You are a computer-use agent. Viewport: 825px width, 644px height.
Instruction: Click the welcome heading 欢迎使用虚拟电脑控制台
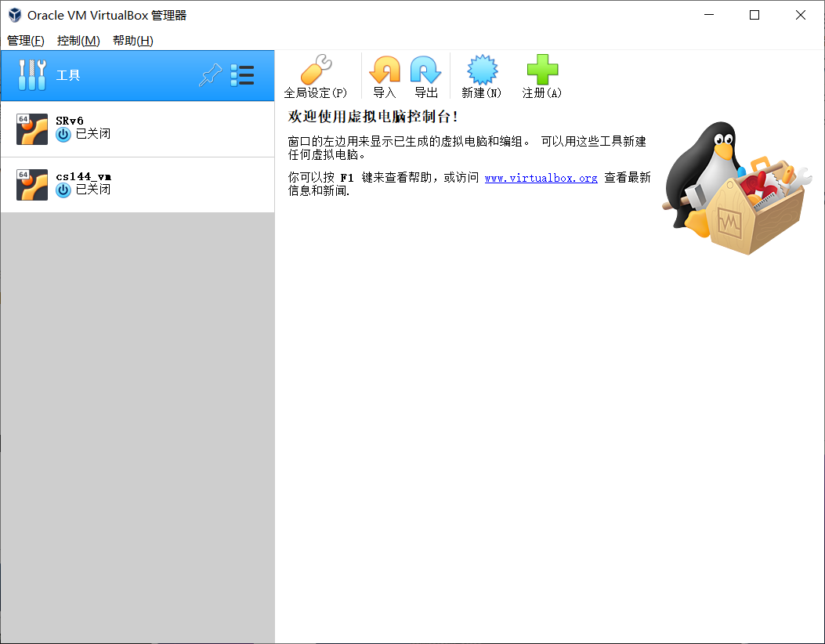pyautogui.click(x=373, y=116)
